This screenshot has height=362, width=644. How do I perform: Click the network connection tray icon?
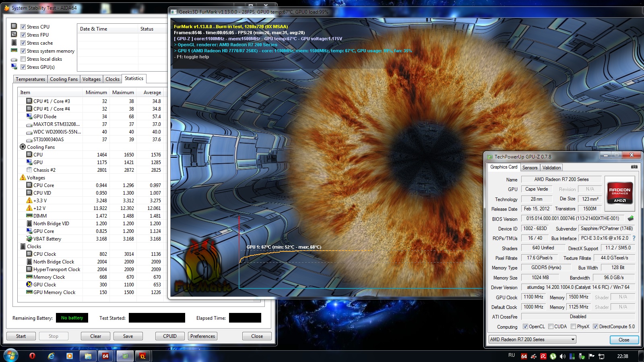point(601,356)
